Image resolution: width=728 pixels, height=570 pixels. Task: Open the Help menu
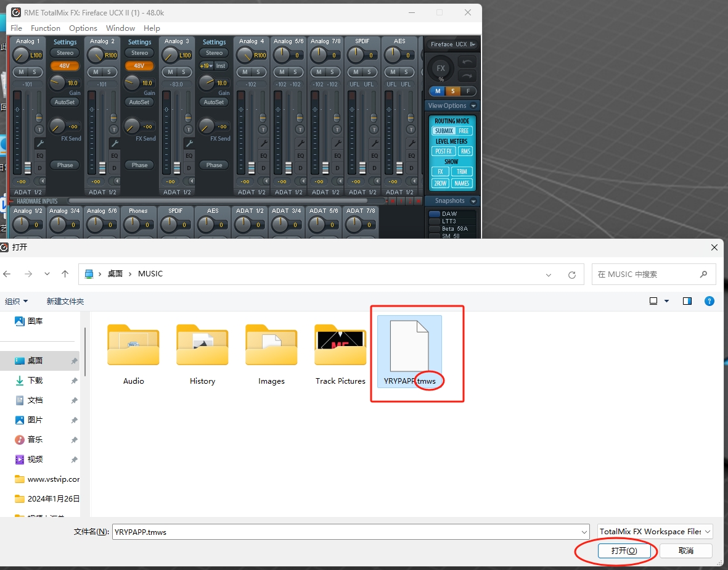[152, 28]
